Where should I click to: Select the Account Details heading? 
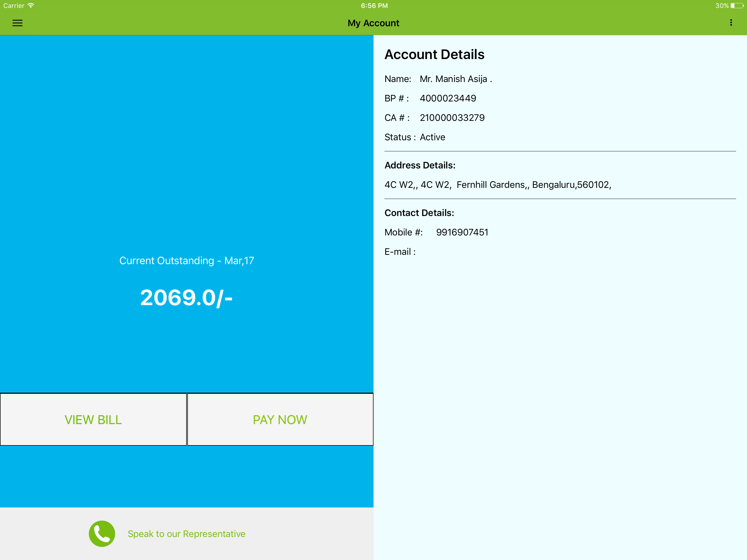tap(434, 54)
